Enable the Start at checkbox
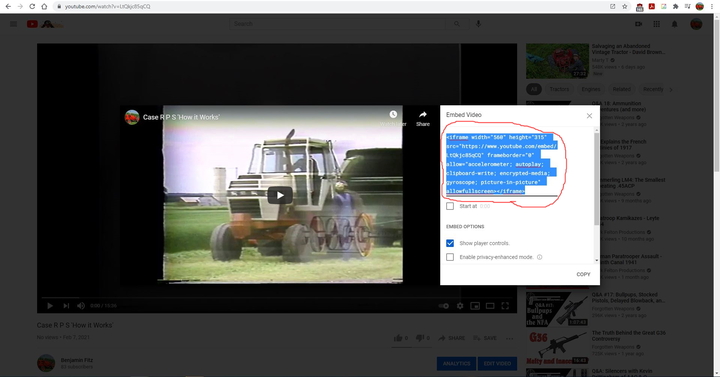Screen dimensions: 720x377 pos(450,206)
